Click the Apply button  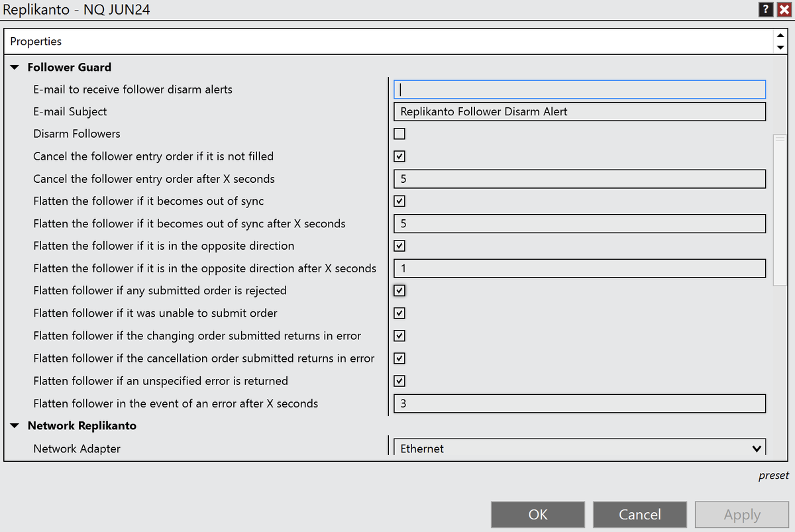pos(742,515)
